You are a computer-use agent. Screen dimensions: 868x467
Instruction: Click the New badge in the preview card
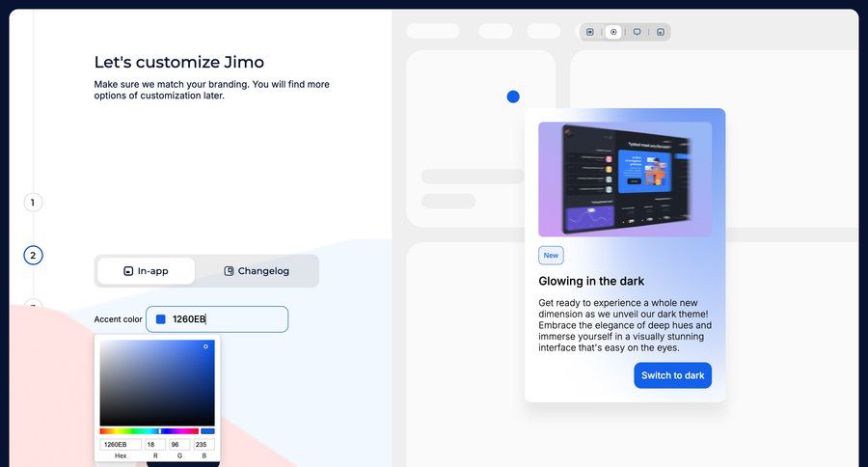click(551, 256)
